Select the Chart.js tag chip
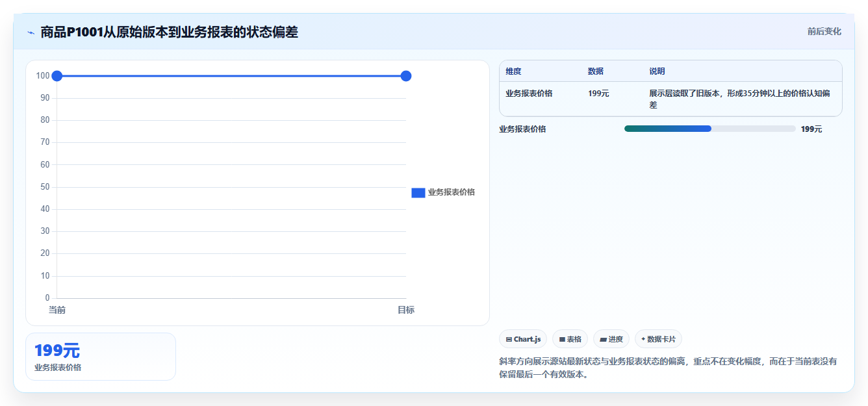The image size is (868, 406). [x=523, y=339]
